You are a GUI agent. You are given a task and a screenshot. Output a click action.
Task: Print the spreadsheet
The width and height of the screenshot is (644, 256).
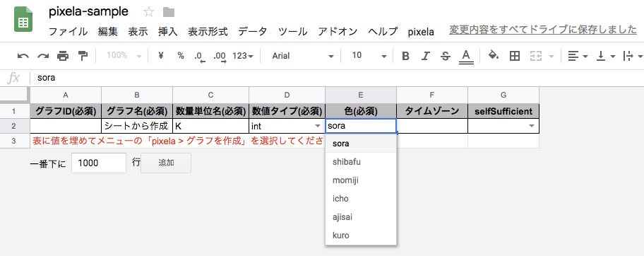(x=63, y=56)
